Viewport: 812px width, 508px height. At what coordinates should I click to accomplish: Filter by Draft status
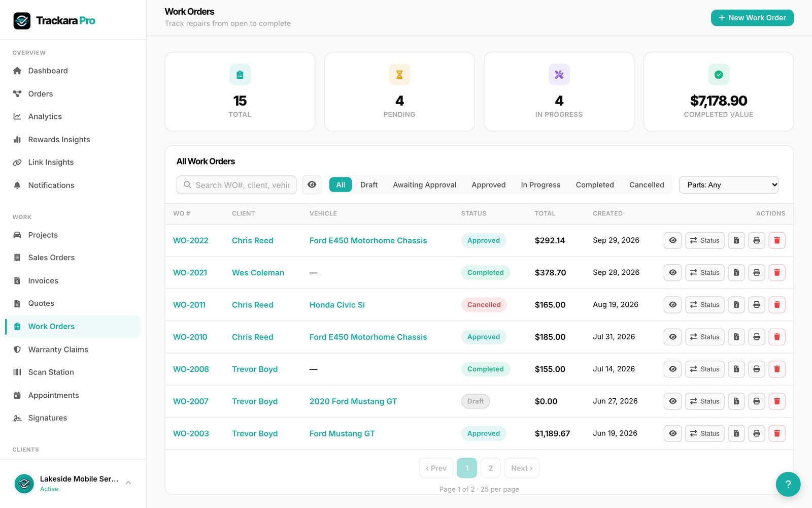pos(369,185)
